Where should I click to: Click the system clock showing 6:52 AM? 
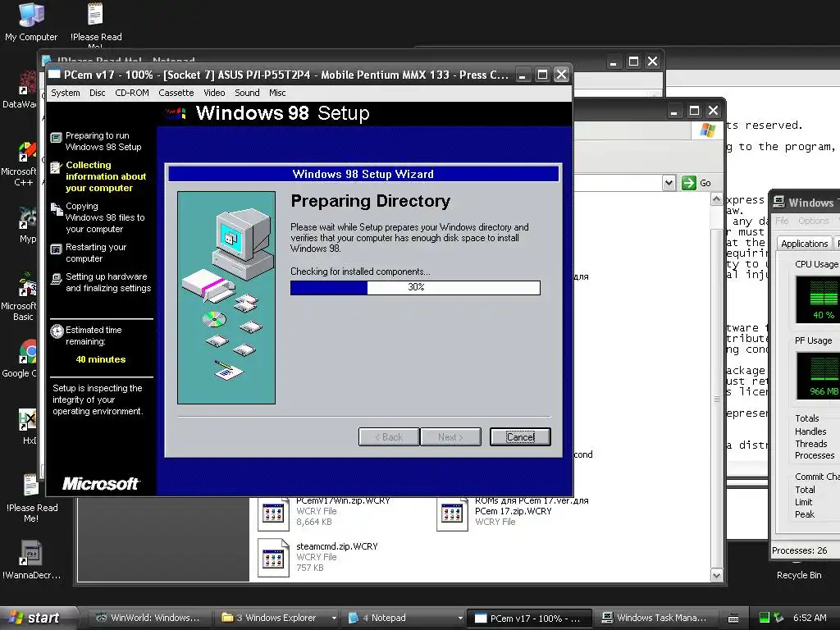(810, 618)
